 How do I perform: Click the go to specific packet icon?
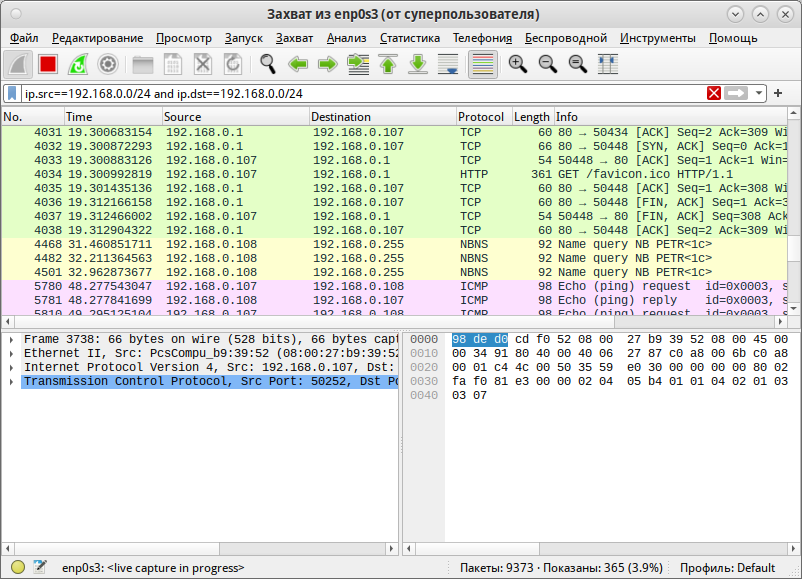pyautogui.click(x=358, y=64)
